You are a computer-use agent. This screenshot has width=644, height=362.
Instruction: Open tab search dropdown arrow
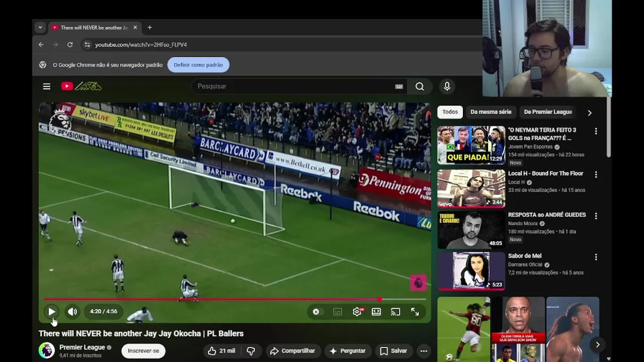point(40,28)
